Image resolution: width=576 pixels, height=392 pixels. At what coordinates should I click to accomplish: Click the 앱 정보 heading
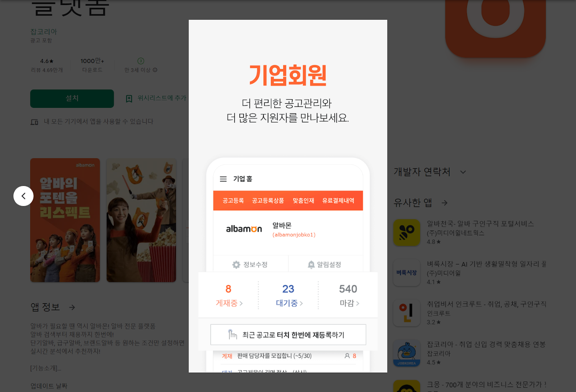point(45,307)
